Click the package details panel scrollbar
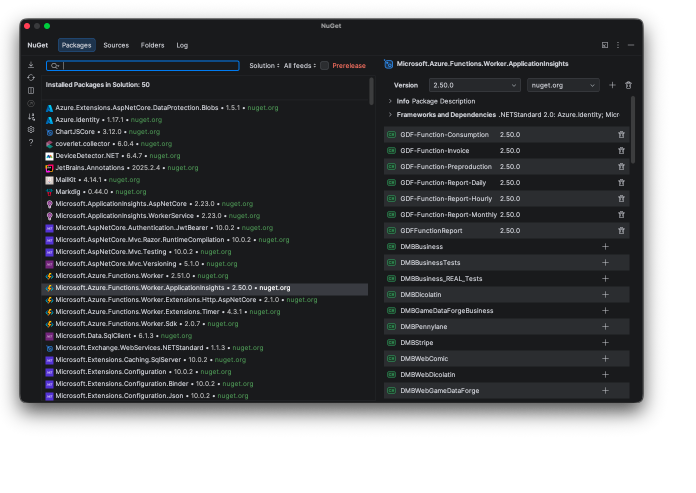The height and width of the screenshot is (493, 696). (x=633, y=130)
